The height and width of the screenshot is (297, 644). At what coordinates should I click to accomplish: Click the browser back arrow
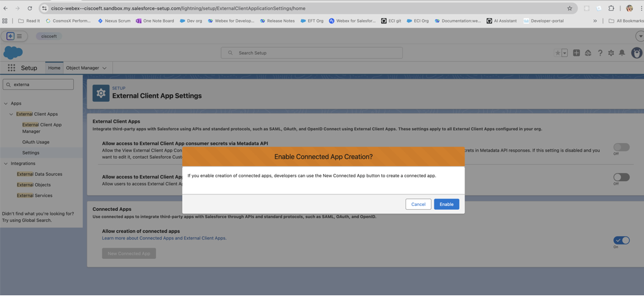[6, 8]
